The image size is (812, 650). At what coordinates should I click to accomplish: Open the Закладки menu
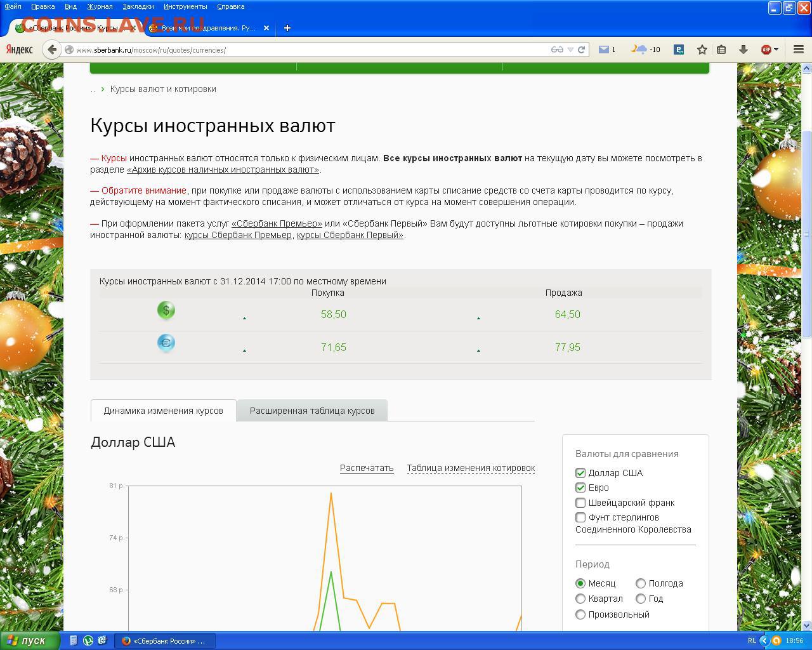coord(138,6)
